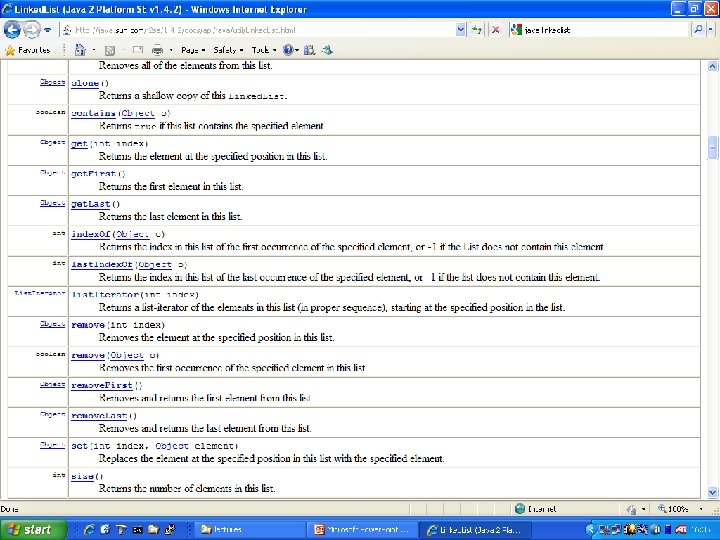Click the Forward navigation arrow
Viewport: 720px width, 540px height.
[x=31, y=30]
